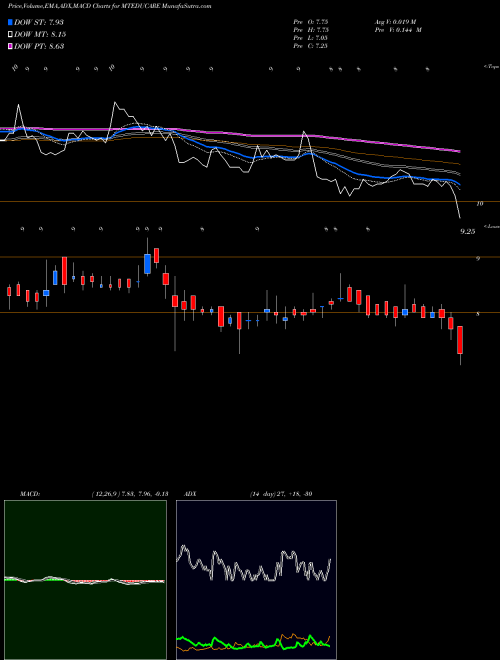Click the 'MACD:' panel heading
500x660 pixels.
click(x=30, y=494)
